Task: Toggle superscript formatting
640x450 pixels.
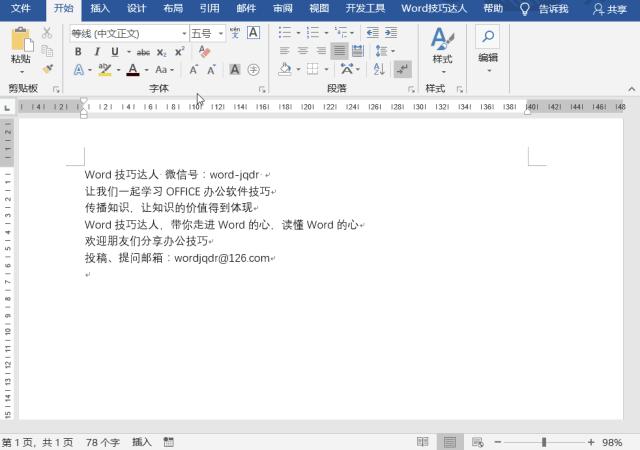Action: tap(180, 52)
